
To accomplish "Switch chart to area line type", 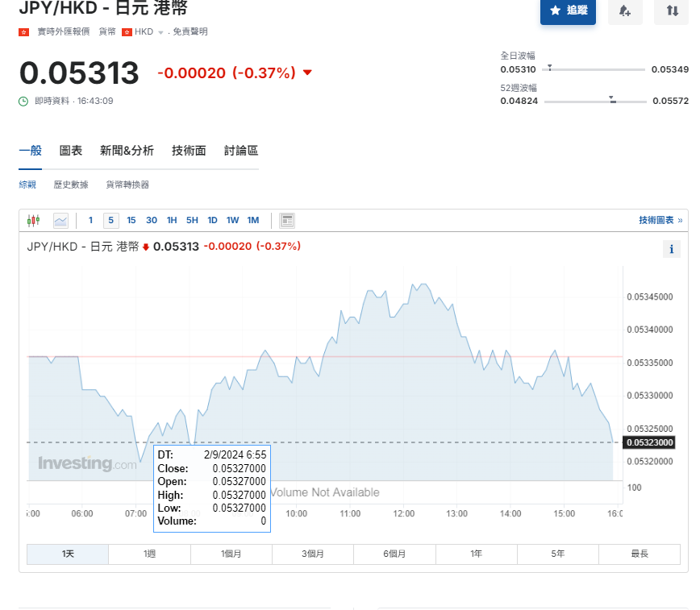I will [60, 220].
